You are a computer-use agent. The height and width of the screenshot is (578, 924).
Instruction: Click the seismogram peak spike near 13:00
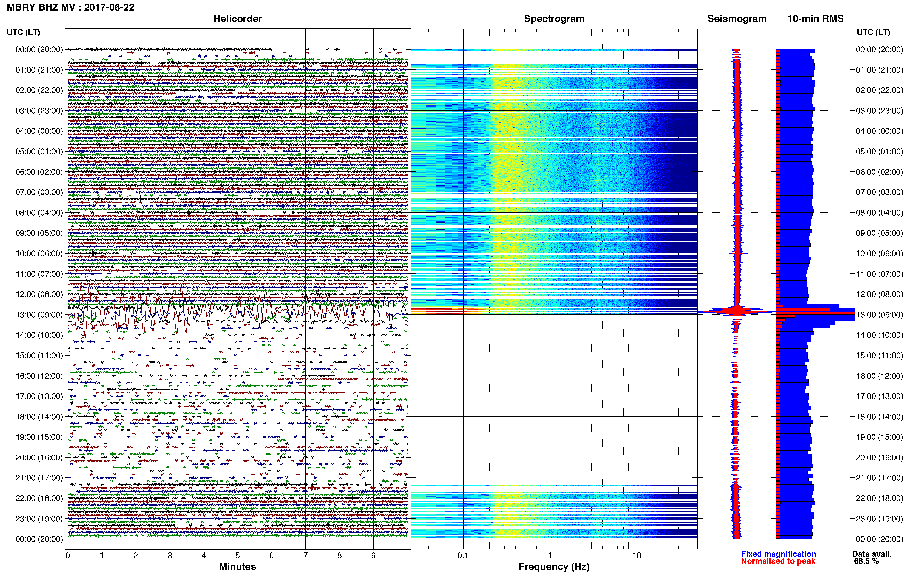tap(736, 311)
